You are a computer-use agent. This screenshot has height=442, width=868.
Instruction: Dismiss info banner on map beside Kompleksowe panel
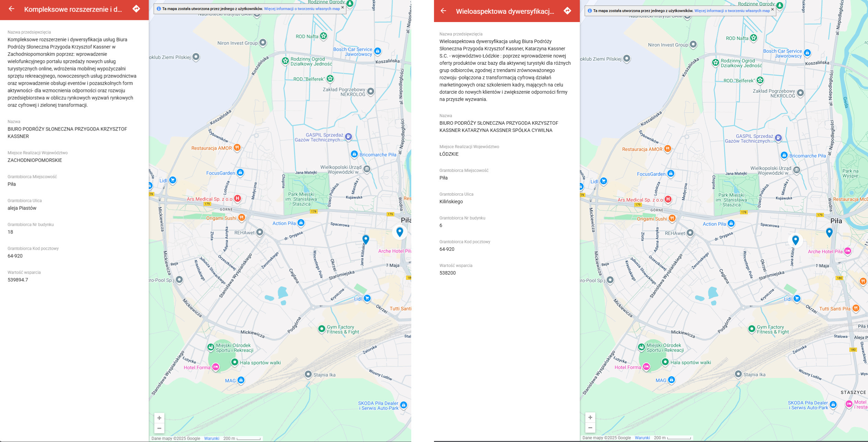[x=342, y=7]
